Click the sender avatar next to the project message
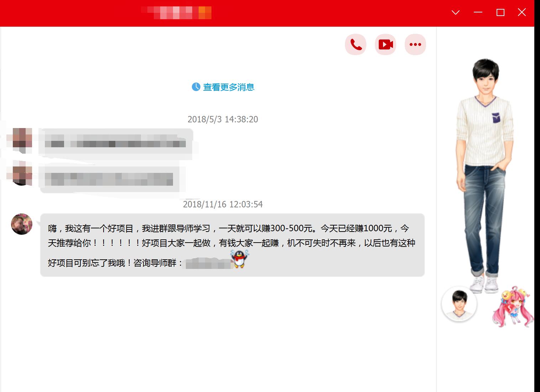This screenshot has height=392, width=540. (21, 224)
